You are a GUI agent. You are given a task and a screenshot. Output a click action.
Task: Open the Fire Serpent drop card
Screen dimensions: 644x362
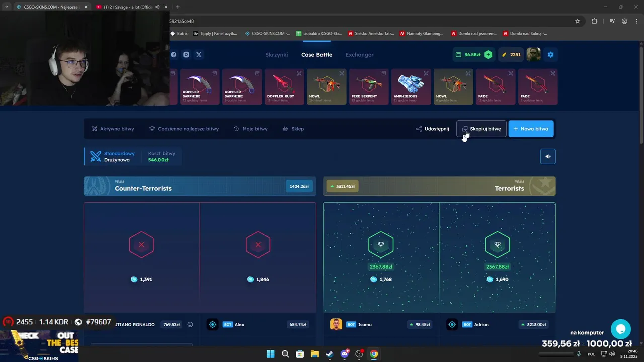pos(369,87)
